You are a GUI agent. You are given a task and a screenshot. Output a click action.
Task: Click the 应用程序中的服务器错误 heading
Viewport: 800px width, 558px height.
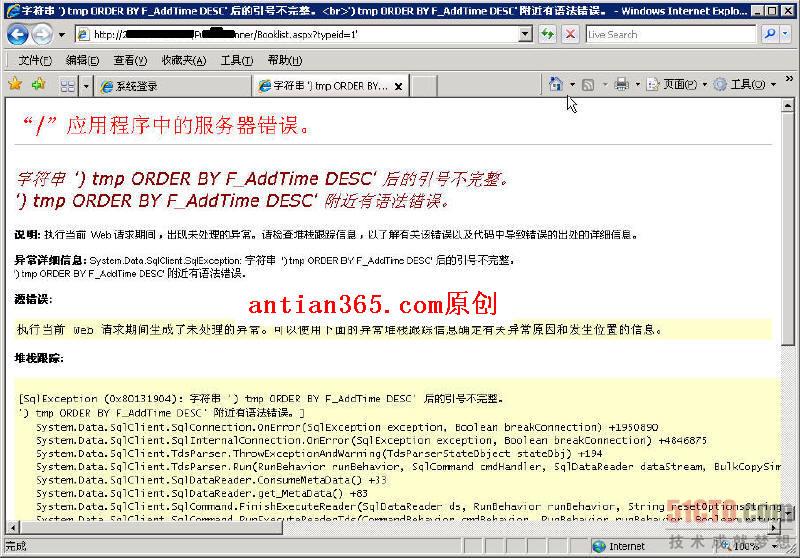click(167, 125)
